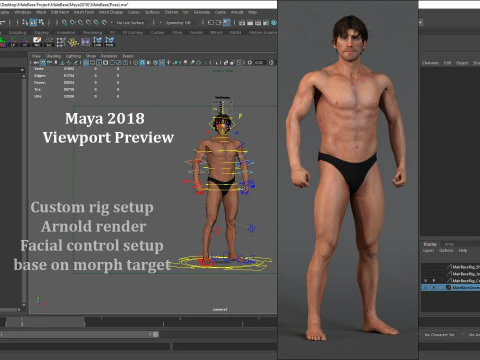Toggle shadows display in viewport toolbar
Screen dimensions: 480x360
click(175, 62)
